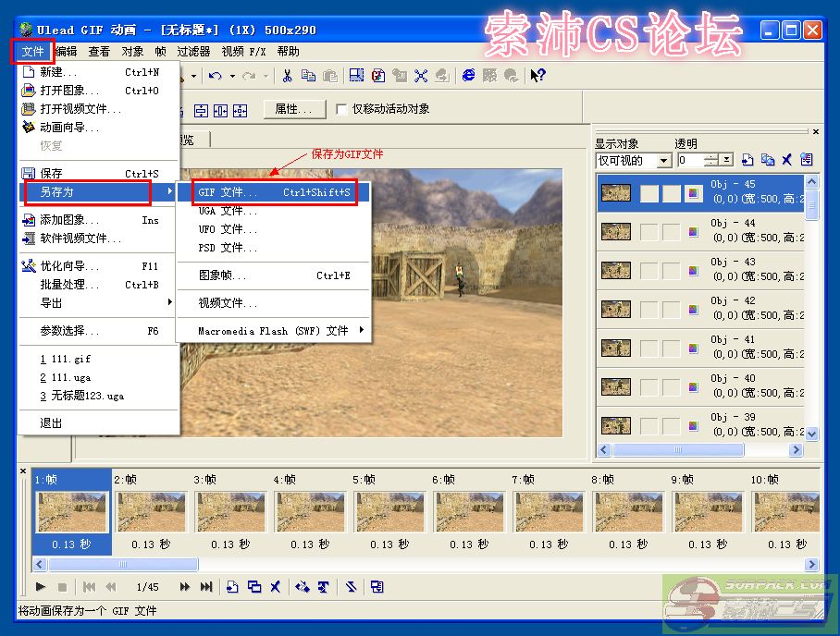This screenshot has height=636, width=840.
Task: Toggle the visibility box of Obj - 44
Action: click(649, 232)
